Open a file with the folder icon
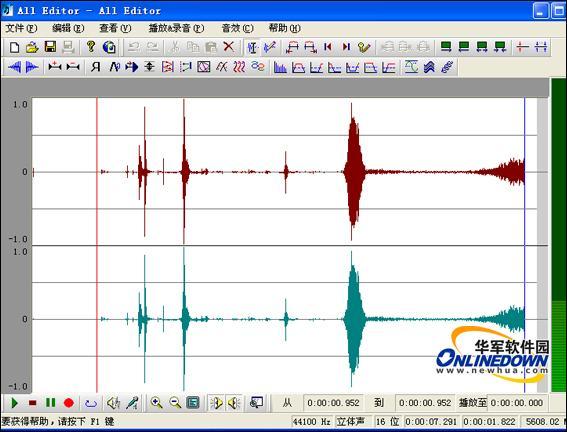Viewport: 567px width, 432px height. point(32,47)
